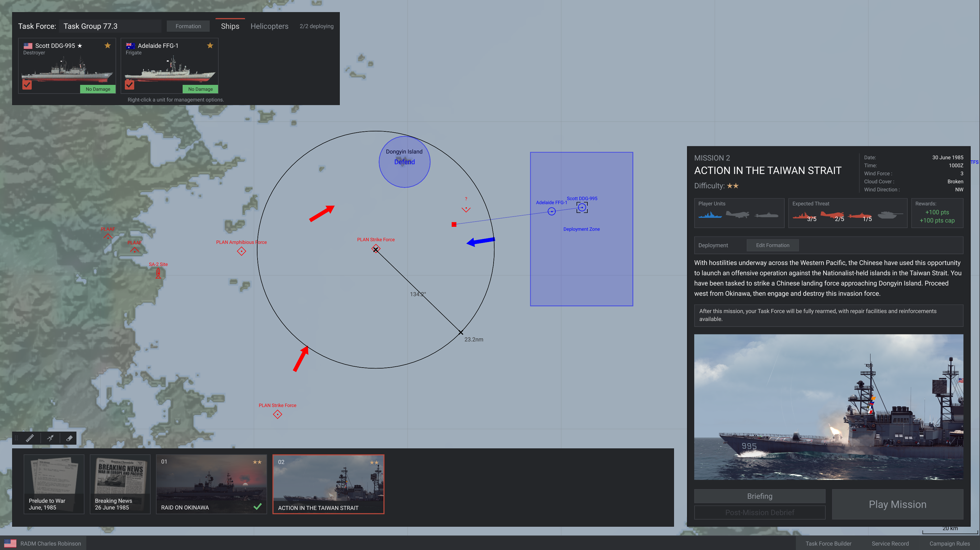
Task: Open Service Record
Action: [890, 543]
